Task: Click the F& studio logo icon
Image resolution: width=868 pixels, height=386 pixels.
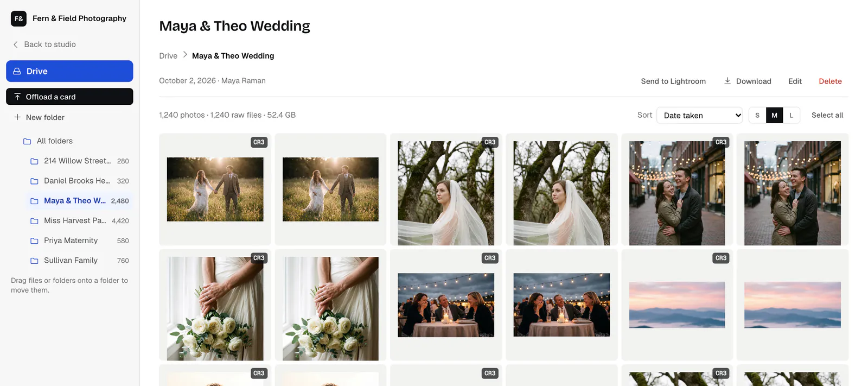Action: point(18,18)
